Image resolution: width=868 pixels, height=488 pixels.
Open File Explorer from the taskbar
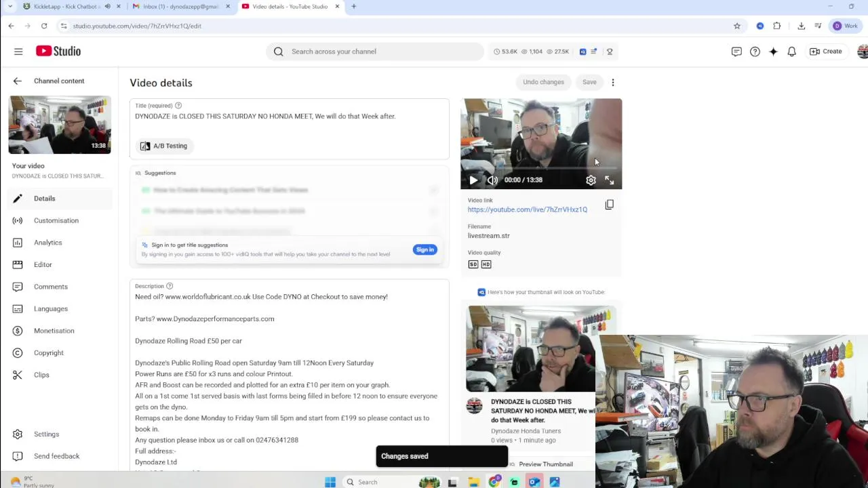pos(473,482)
